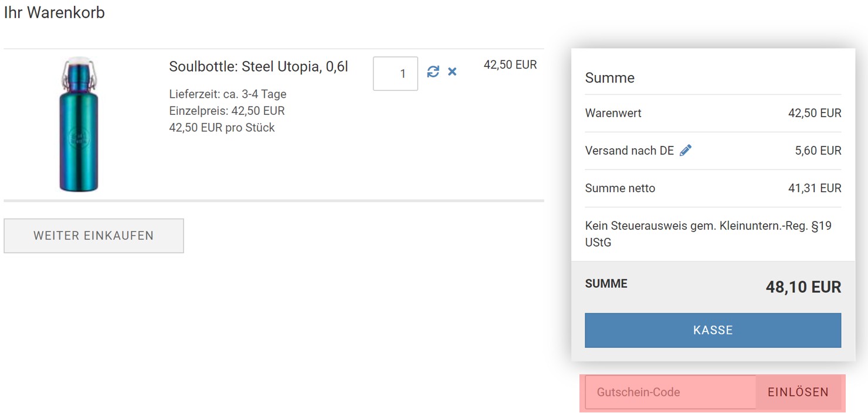The height and width of the screenshot is (413, 868).
Task: Click the Versand nach DE label
Action: [629, 151]
